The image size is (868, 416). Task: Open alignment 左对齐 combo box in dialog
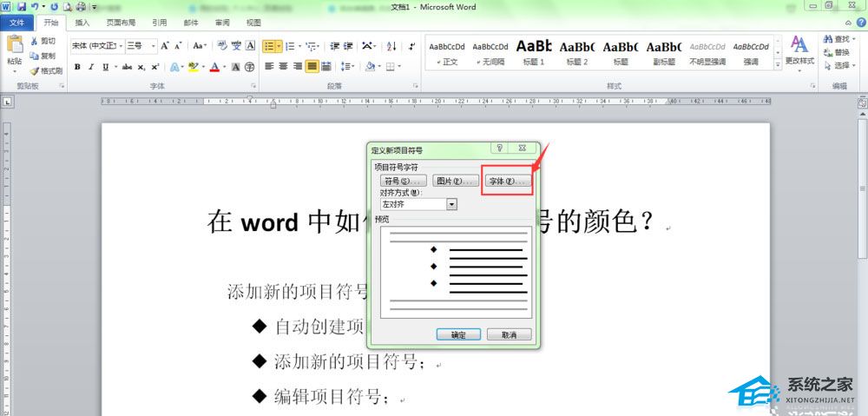point(418,204)
